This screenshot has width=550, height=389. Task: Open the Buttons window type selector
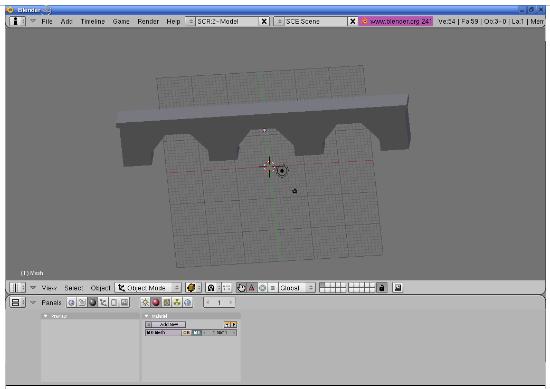tap(17, 302)
